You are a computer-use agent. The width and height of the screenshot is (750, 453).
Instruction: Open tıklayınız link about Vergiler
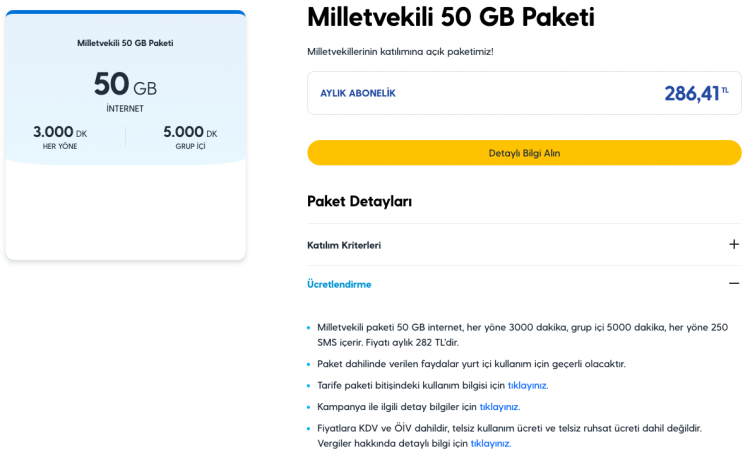490,443
